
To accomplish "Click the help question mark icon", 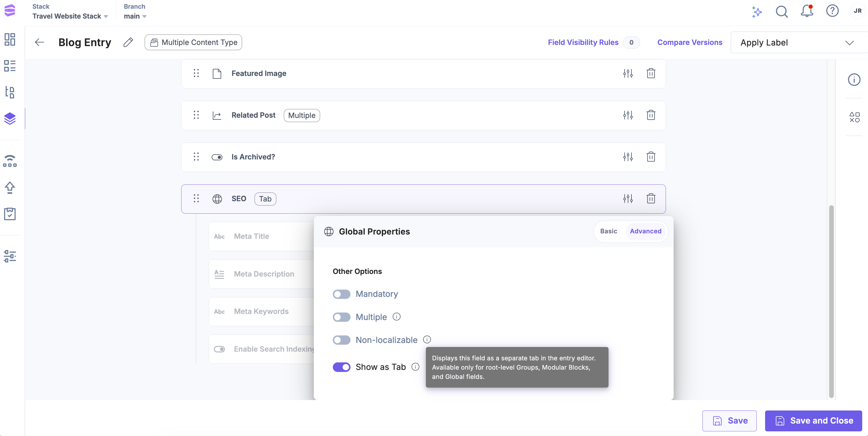I will 832,11.
